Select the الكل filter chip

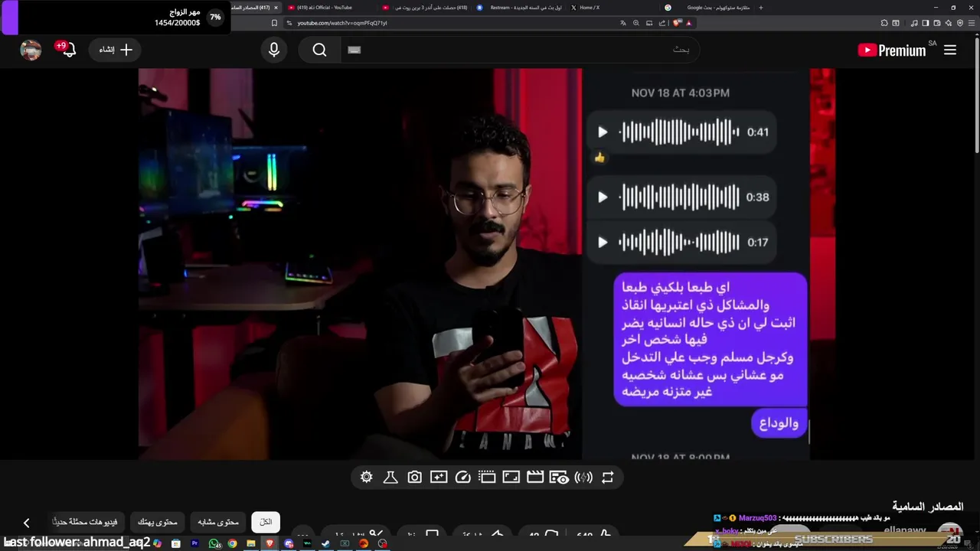pyautogui.click(x=266, y=522)
